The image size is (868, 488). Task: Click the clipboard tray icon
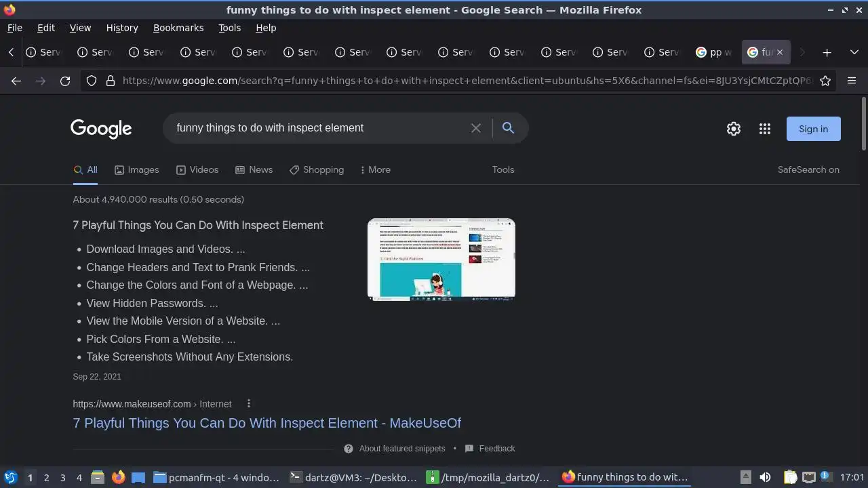[x=790, y=477]
